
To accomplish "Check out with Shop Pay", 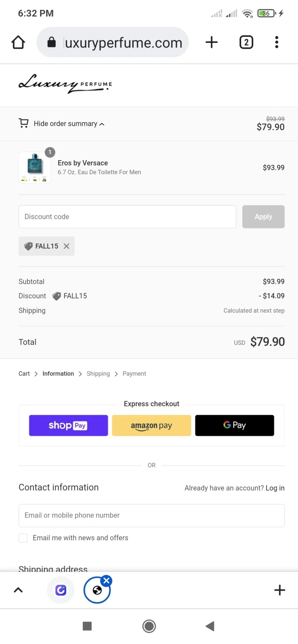I will [x=68, y=425].
